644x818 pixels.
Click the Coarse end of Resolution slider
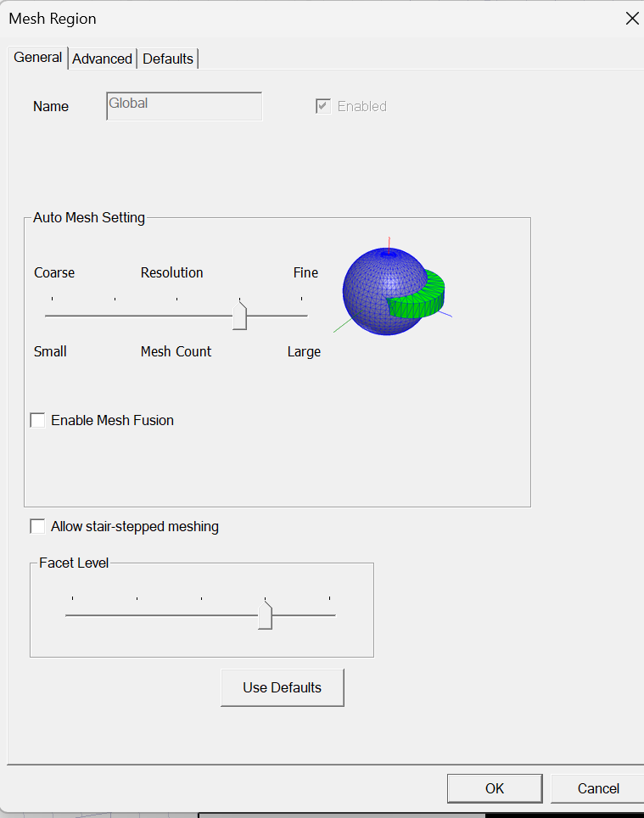(x=53, y=316)
